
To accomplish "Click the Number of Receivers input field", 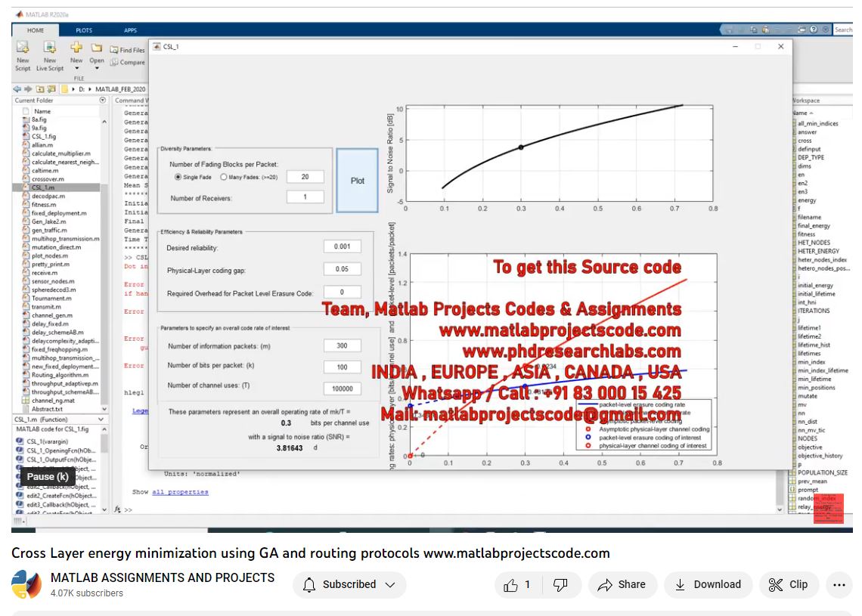I will (305, 197).
